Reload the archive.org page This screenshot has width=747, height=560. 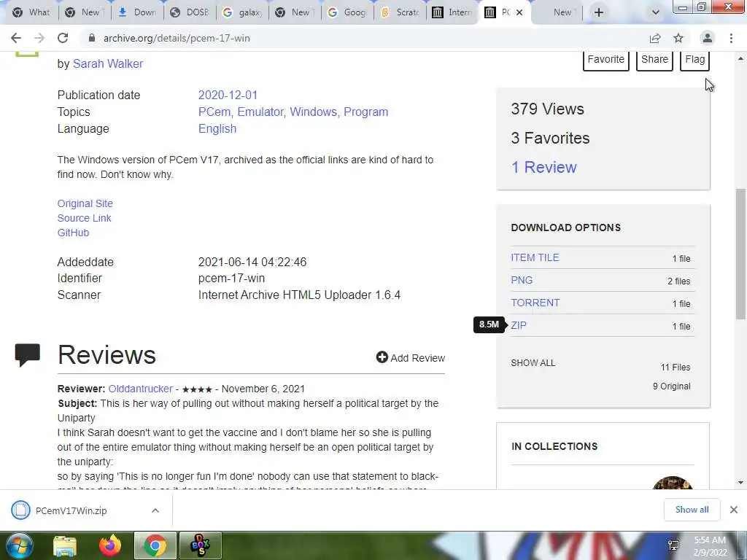[63, 38]
